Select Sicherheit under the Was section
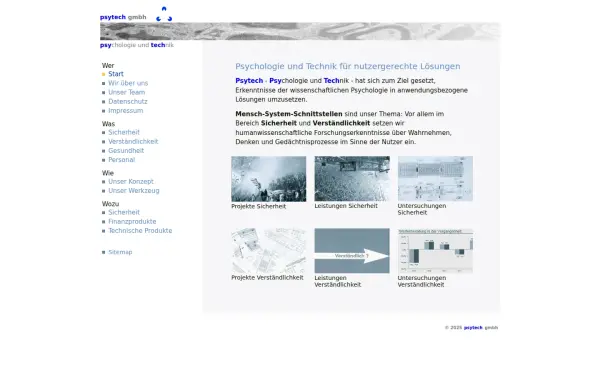This screenshot has height=375, width=600. point(124,132)
